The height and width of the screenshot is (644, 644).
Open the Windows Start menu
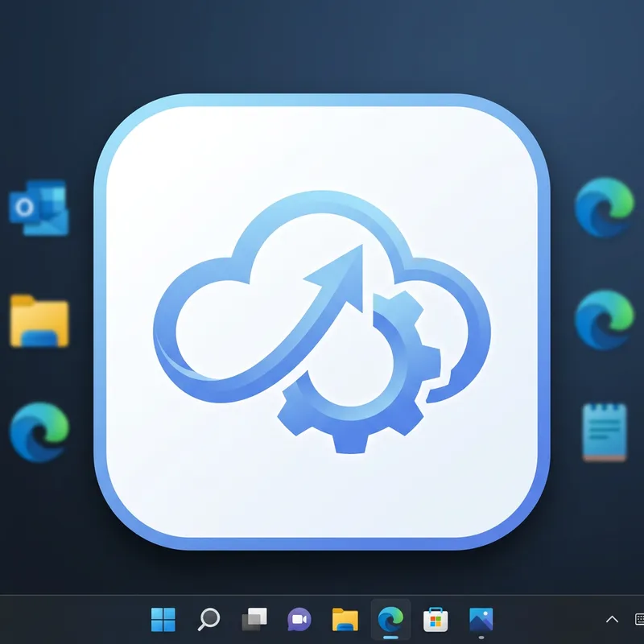[x=163, y=619]
